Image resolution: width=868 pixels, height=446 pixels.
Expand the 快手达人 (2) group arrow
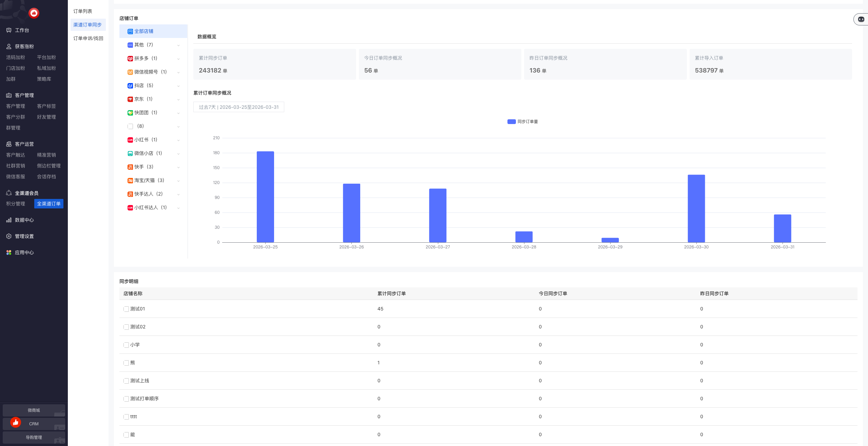point(178,194)
